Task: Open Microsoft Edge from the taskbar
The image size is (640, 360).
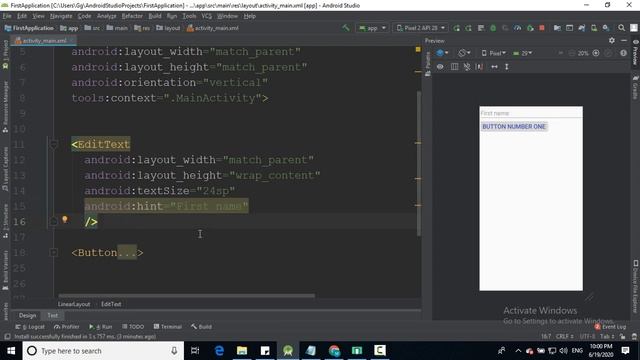Action: pos(219,351)
